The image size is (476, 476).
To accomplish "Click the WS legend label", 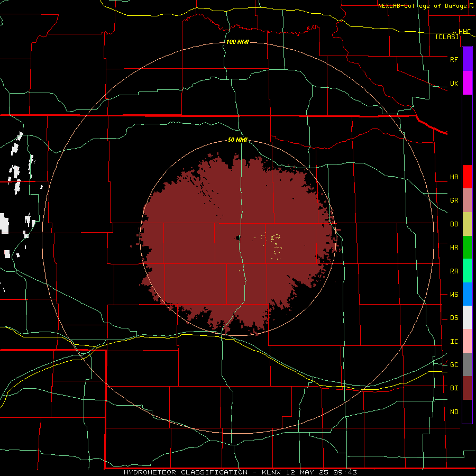I will click(454, 295).
